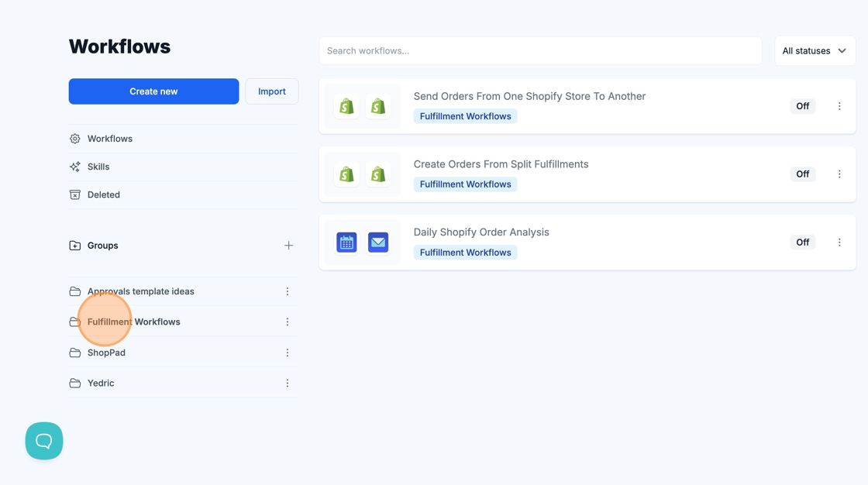Toggle Off status for Daily Shopify Order Analysis

click(x=802, y=242)
